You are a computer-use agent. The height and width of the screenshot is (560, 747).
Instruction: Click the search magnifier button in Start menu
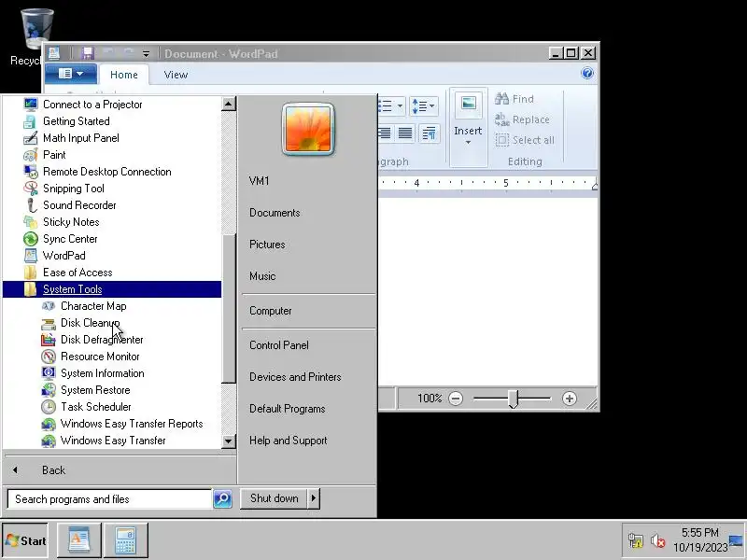tap(222, 498)
